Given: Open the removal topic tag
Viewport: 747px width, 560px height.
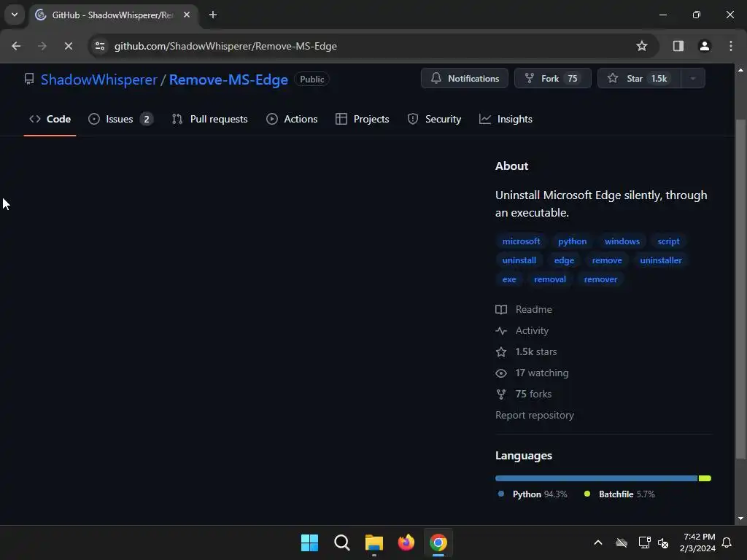Looking at the screenshot, I should pos(550,279).
